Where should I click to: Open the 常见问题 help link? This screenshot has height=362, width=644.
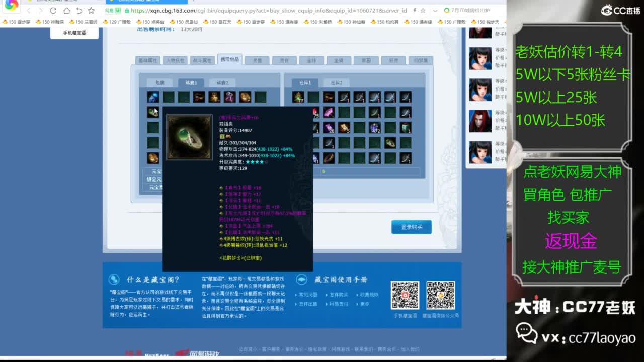pos(308,295)
